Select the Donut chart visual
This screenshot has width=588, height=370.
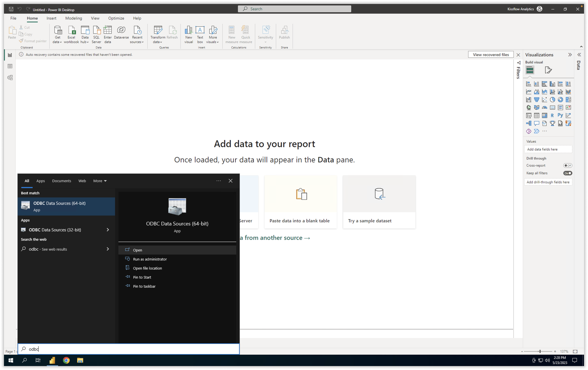click(x=560, y=100)
